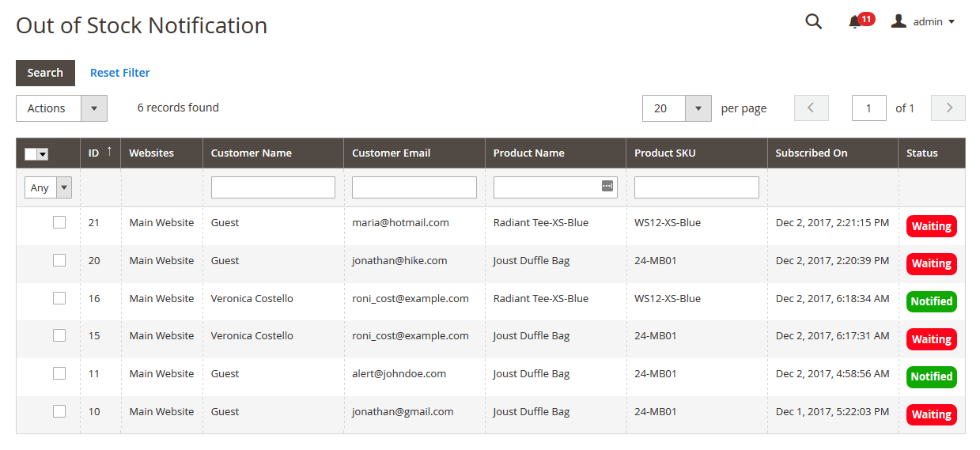Open the admin account menu
This screenshot has height=450, width=980.
pos(923,22)
